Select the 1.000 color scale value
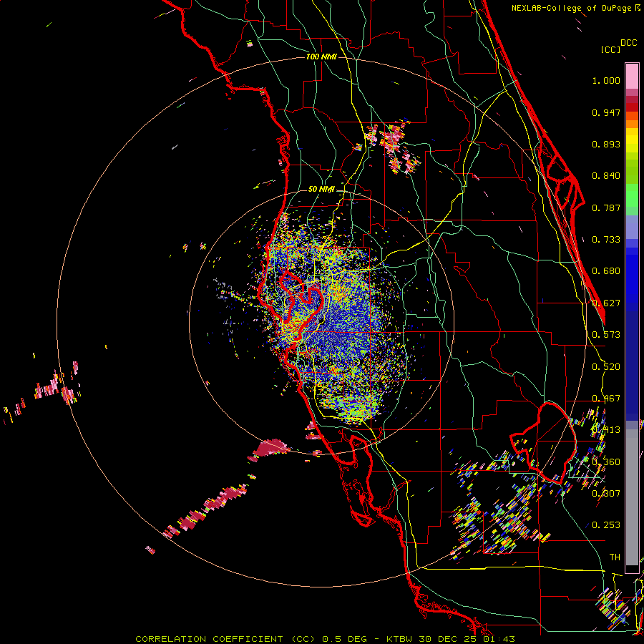Viewport: 644px width, 644px height. click(606, 80)
